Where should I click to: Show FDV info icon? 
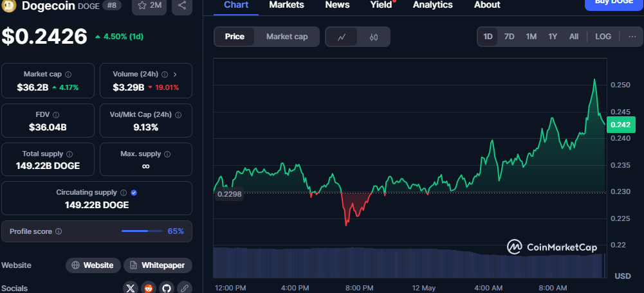click(x=56, y=115)
